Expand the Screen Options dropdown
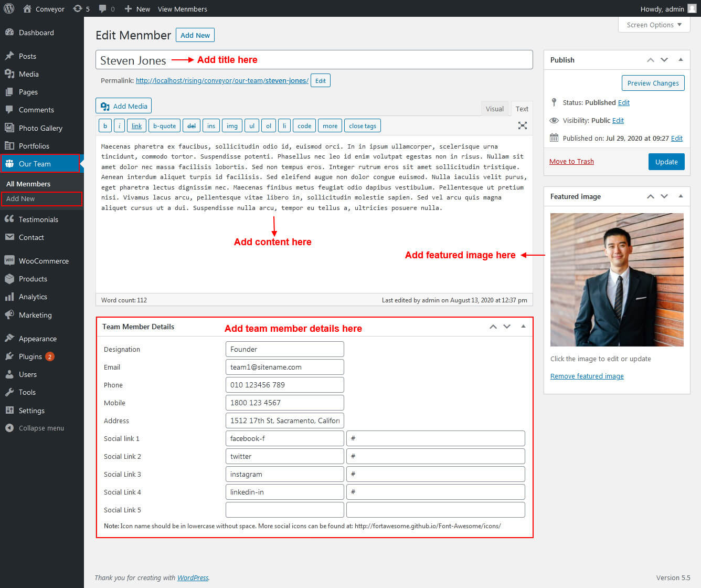The width and height of the screenshot is (701, 588). (654, 25)
